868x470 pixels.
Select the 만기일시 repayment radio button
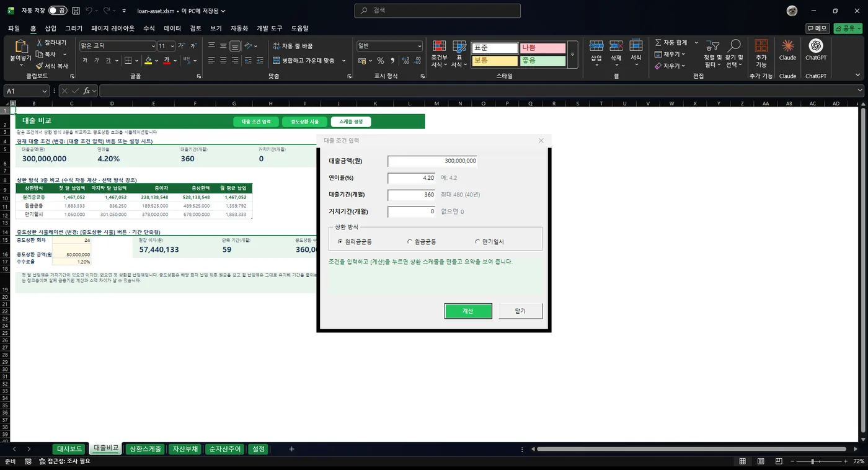(477, 241)
